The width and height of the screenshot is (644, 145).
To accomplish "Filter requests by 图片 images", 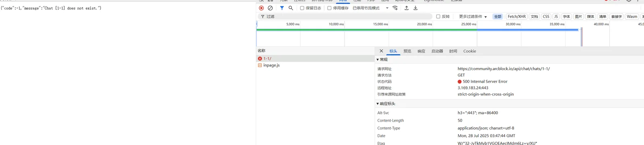I will tap(578, 17).
